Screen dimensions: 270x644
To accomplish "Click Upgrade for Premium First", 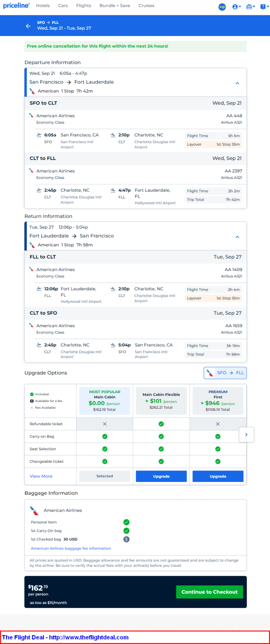I will click(218, 476).
